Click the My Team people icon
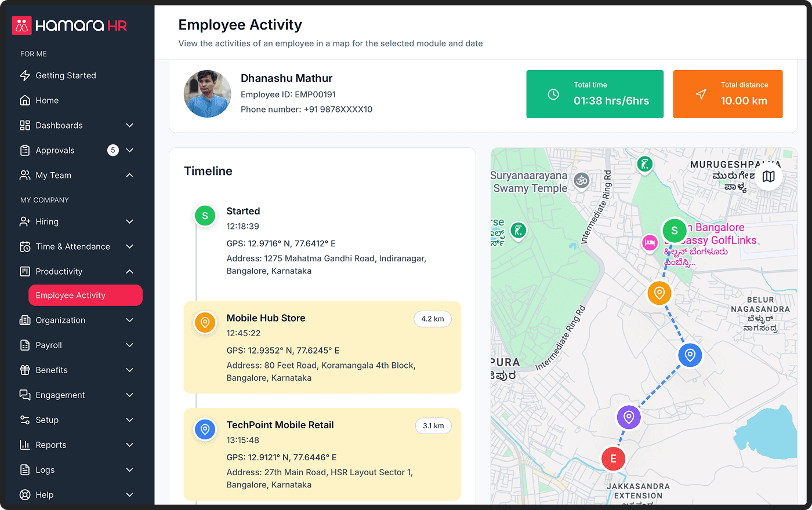This screenshot has height=510, width=812. coord(25,175)
